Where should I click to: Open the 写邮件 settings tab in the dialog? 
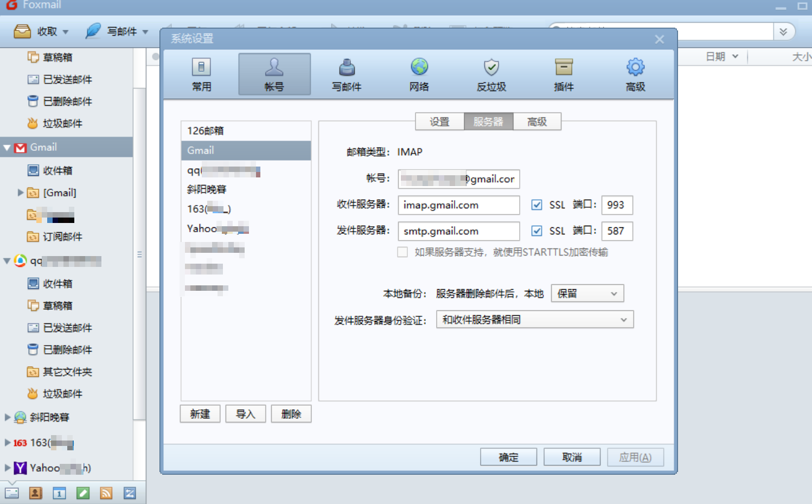pos(347,74)
